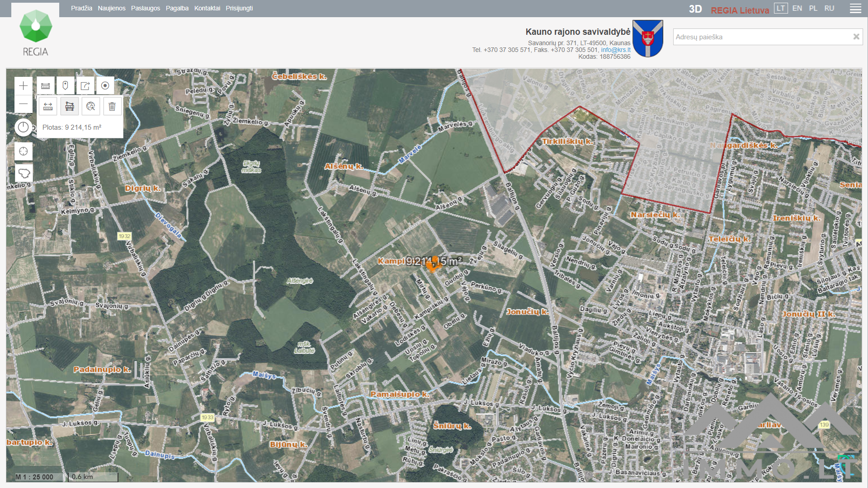The image size is (868, 488).
Task: Switch language to RU
Action: [x=829, y=8]
